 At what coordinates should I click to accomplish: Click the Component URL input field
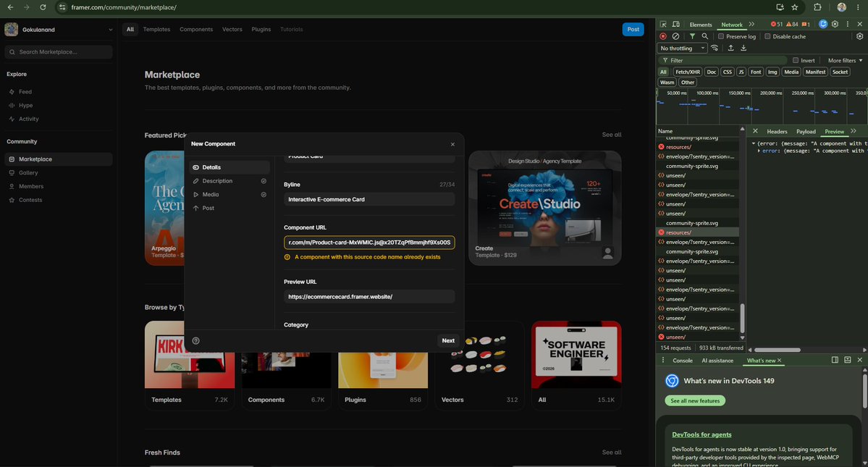click(x=369, y=243)
